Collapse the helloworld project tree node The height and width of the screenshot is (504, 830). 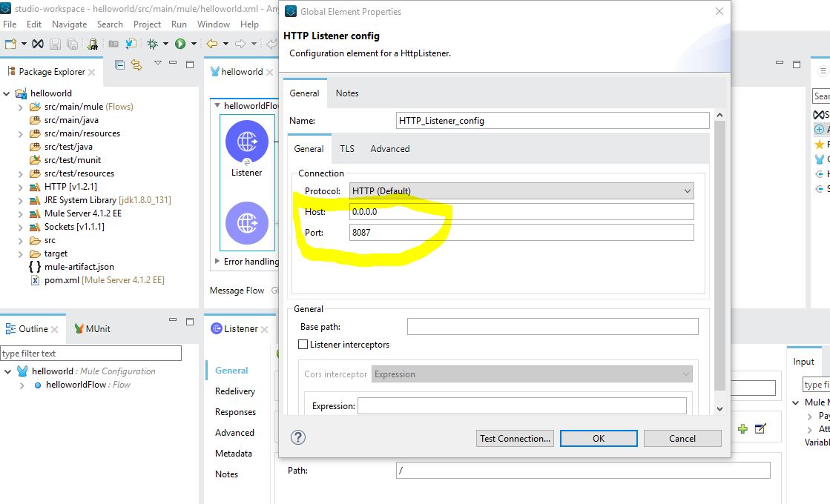(x=7, y=93)
